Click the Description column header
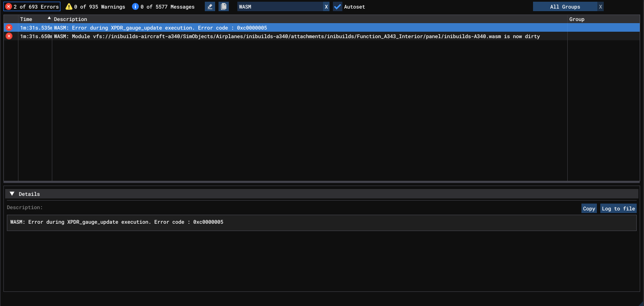 (71, 19)
